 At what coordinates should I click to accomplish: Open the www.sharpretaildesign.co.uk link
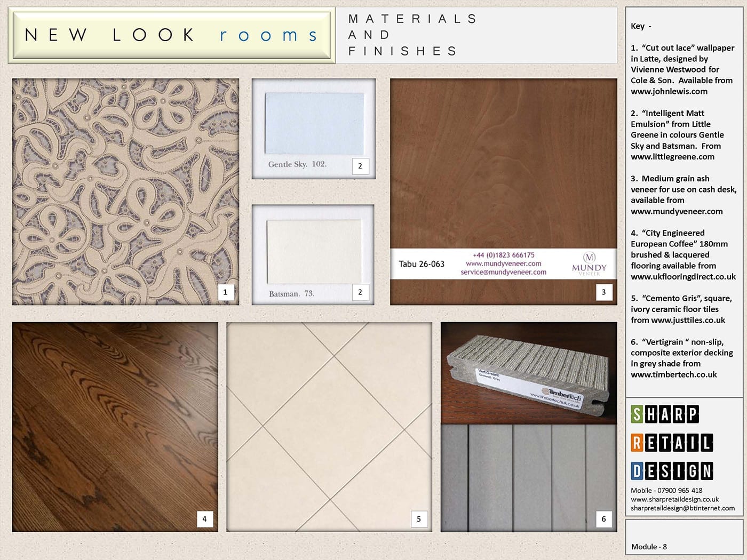coord(674,499)
